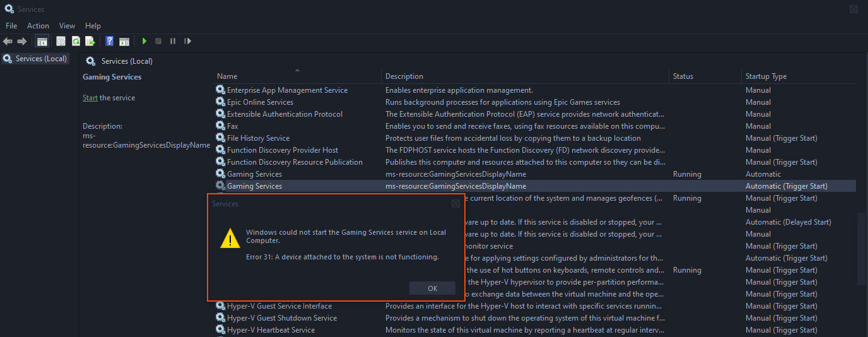Click 'Enables enterprise application management.' description
The height and width of the screenshot is (337, 868).
pyautogui.click(x=459, y=90)
